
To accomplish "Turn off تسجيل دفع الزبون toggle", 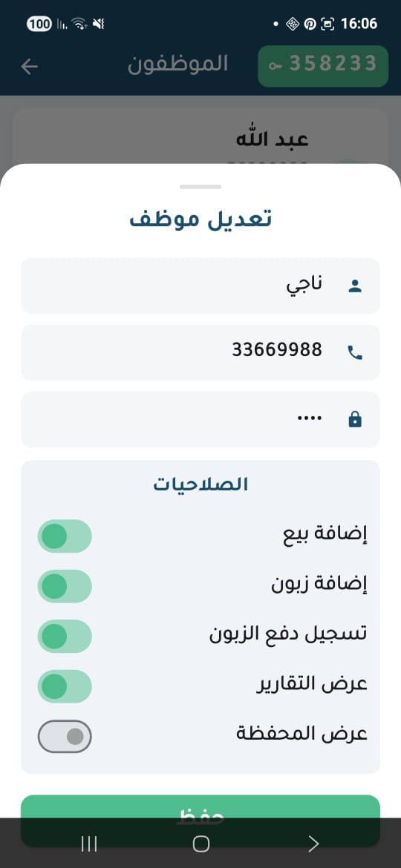I will [x=65, y=636].
